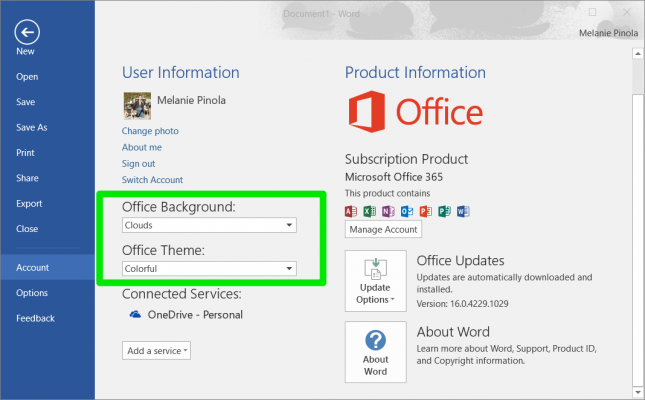The height and width of the screenshot is (400, 645).
Task: Select New in the sidebar
Action: tap(26, 51)
